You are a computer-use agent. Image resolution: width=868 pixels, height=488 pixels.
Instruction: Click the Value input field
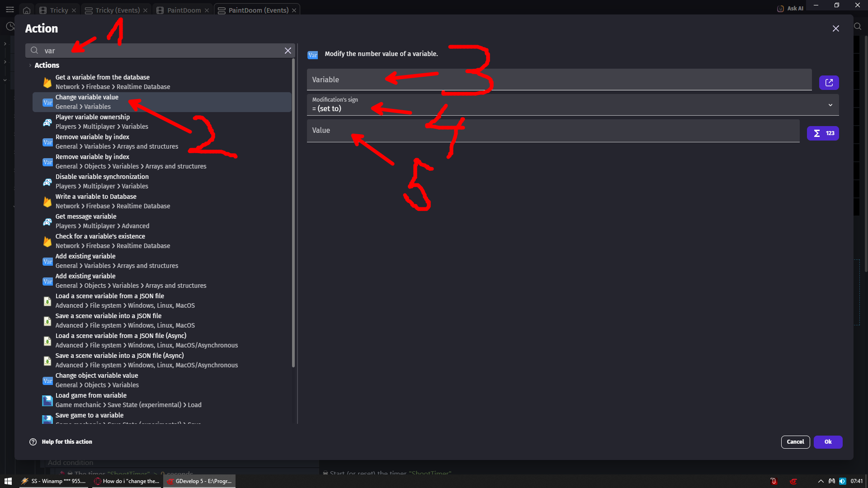552,131
